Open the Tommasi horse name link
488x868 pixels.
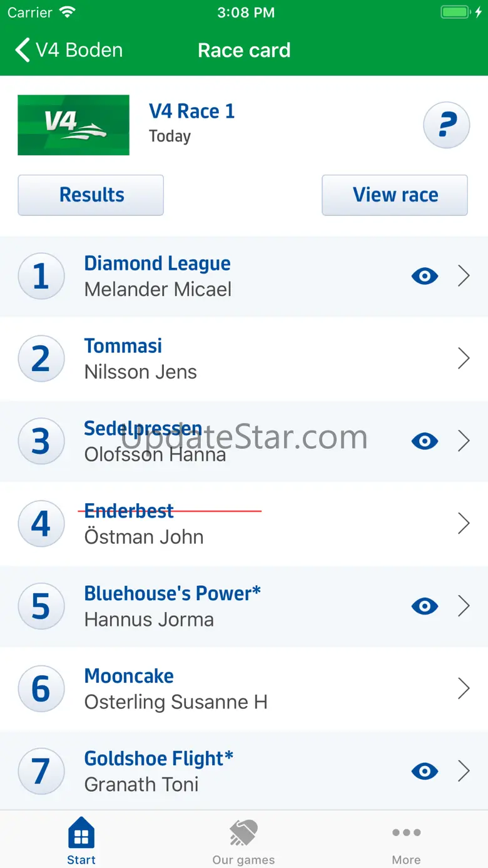pyautogui.click(x=123, y=346)
